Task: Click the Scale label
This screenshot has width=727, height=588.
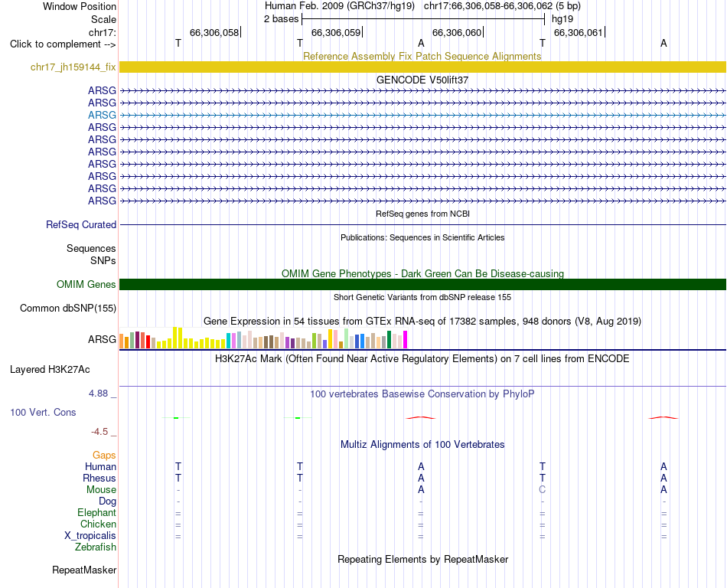Action: [x=103, y=19]
